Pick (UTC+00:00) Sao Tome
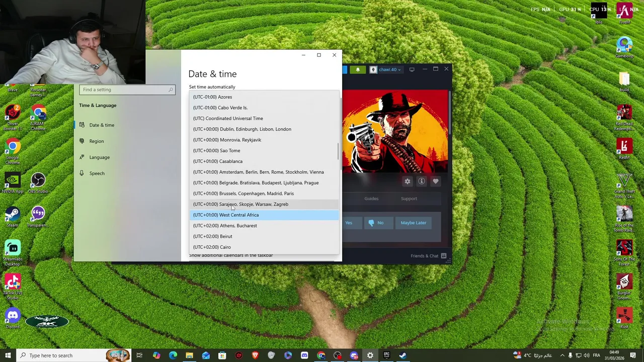644x362 pixels. coord(265,150)
